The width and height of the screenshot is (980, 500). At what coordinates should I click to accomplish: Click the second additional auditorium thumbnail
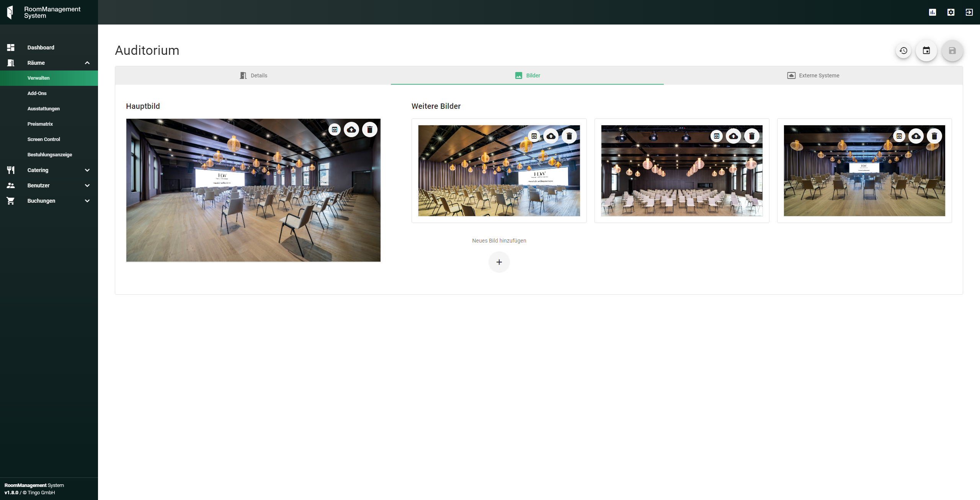click(x=681, y=180)
